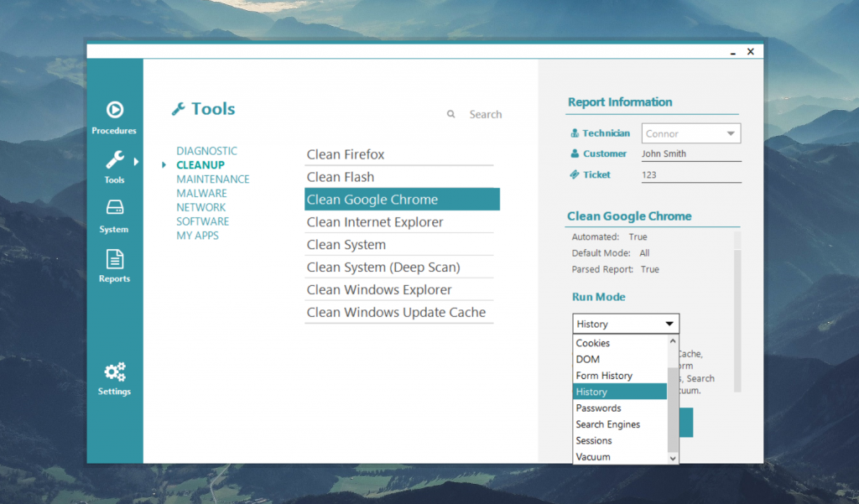This screenshot has width=859, height=504.
Task: Pick Vacuum from run mode list
Action: pyautogui.click(x=620, y=456)
